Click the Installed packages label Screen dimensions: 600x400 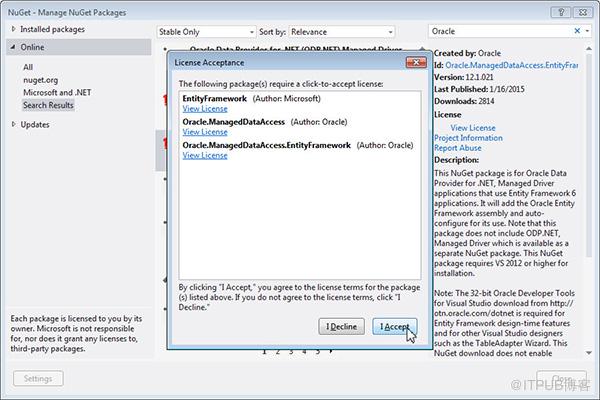coord(52,29)
